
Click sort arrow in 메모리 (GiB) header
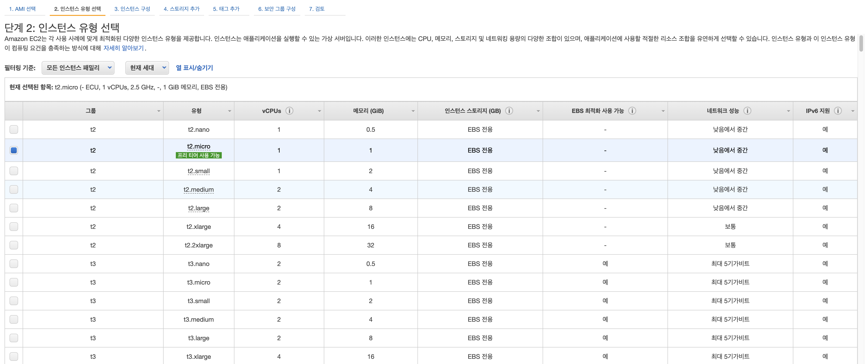point(413,111)
